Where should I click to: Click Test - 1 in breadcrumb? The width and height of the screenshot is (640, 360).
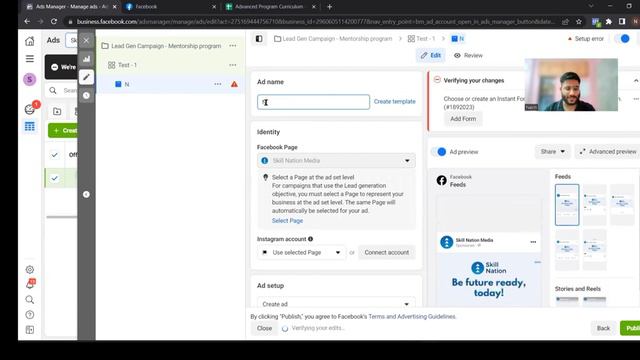421,39
